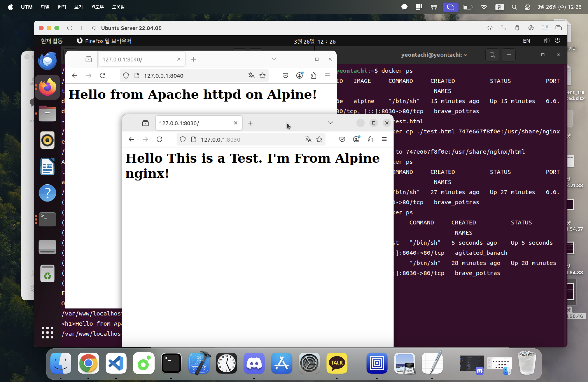This screenshot has height=382, width=588.
Task: Open Pocket save in 8030 Firefox window
Action: click(342, 139)
